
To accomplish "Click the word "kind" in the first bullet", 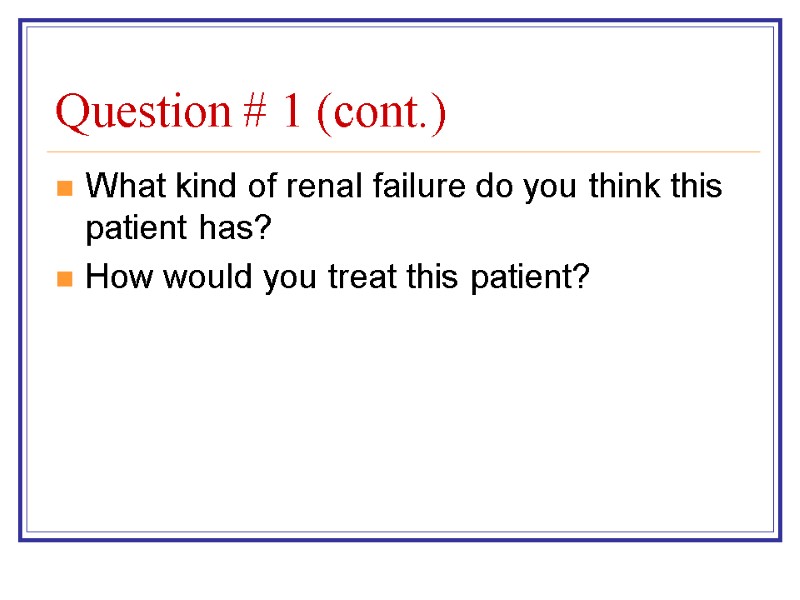I will click(x=192, y=187).
